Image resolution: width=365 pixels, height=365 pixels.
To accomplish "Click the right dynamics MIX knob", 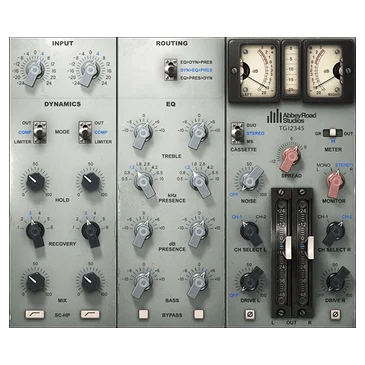I will 90,281.
